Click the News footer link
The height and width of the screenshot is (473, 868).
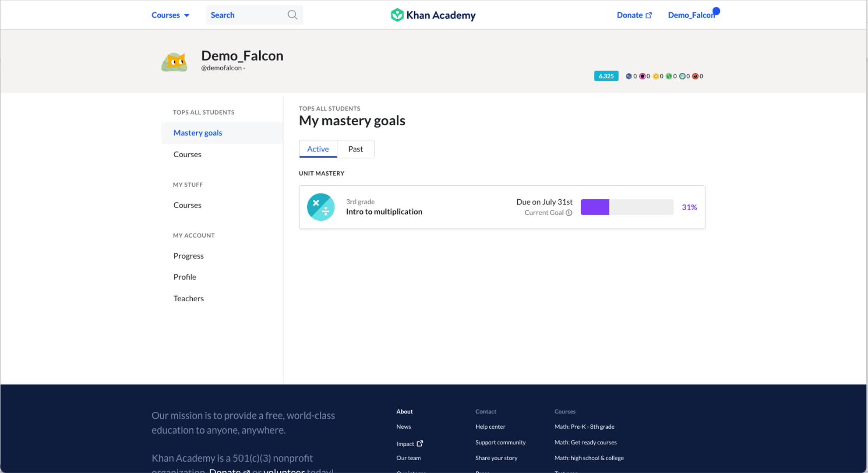(x=403, y=427)
